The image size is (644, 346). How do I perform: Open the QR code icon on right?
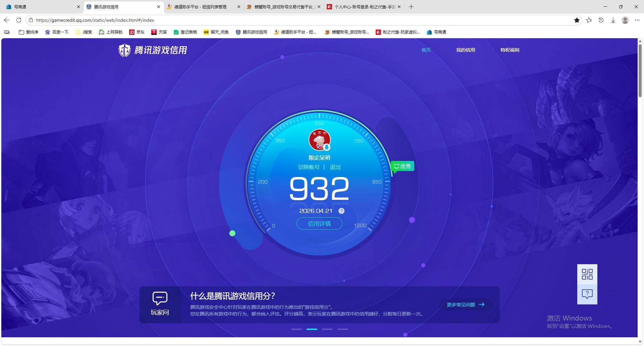(x=587, y=274)
